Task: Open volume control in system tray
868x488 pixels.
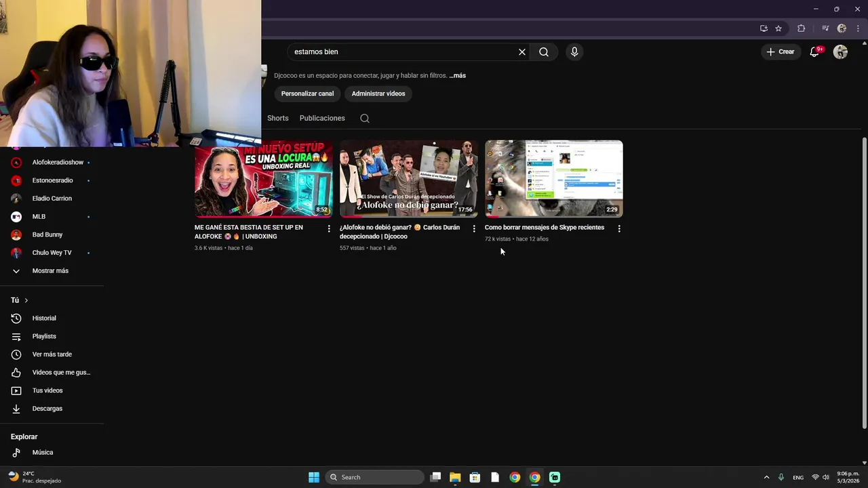Action: [x=825, y=477]
